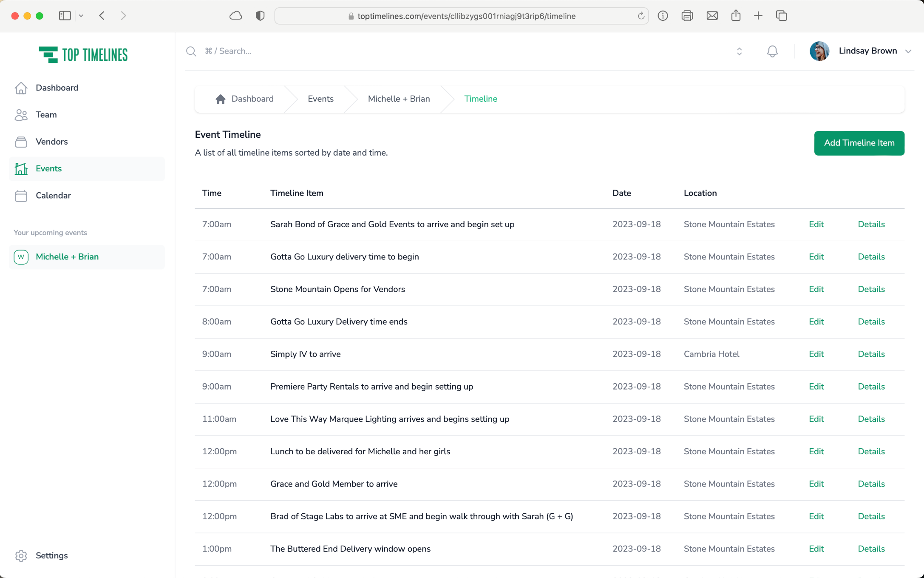
Task: Toggle the Safari sidebar
Action: (x=65, y=16)
